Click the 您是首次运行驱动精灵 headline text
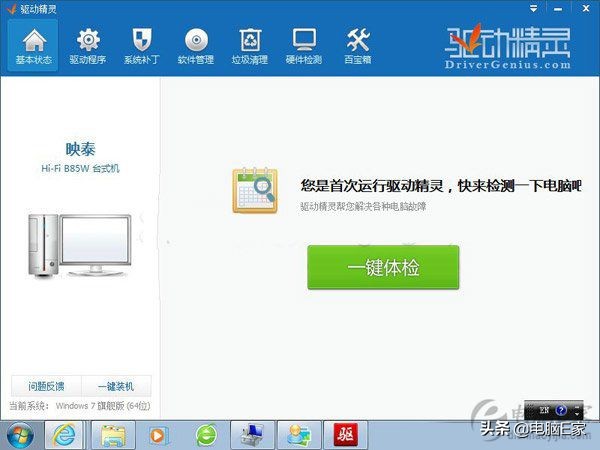Screen dimensions: 600x450 441,186
